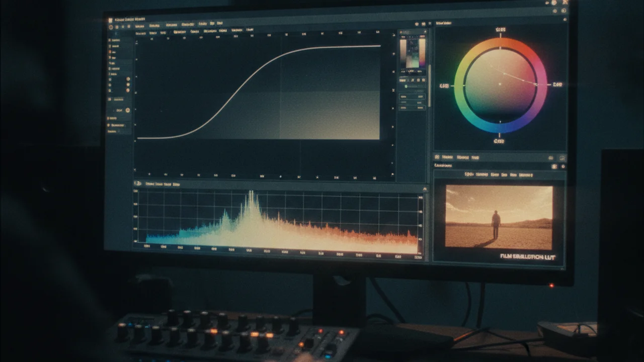Click the rainbow hue ring of the color wheel
Viewport: 644px width, 362px height.
point(459,84)
